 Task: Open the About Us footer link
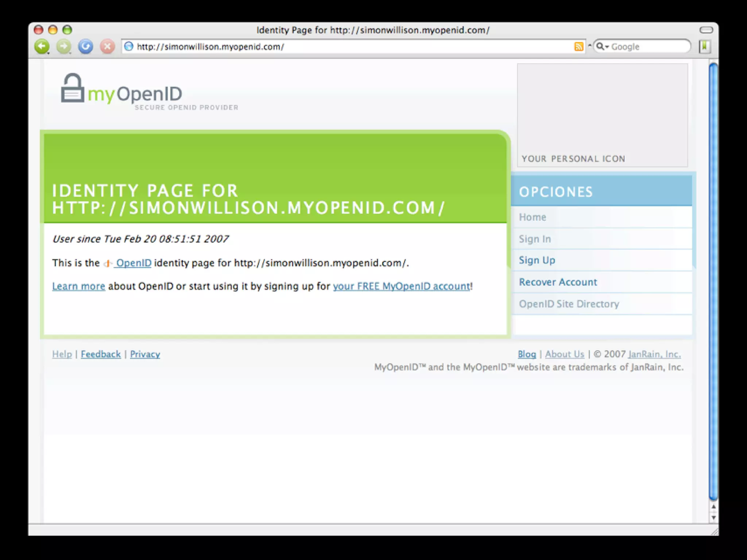pyautogui.click(x=565, y=354)
